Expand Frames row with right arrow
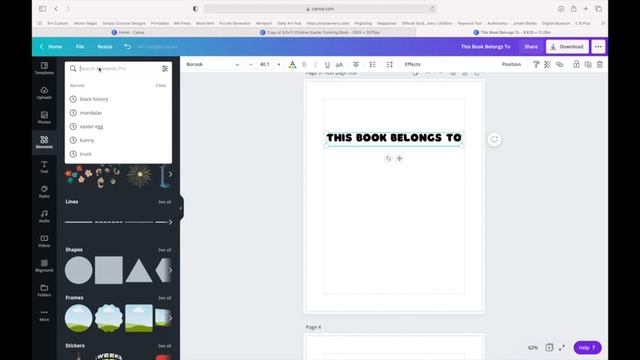The height and width of the screenshot is (360, 640). [x=170, y=318]
